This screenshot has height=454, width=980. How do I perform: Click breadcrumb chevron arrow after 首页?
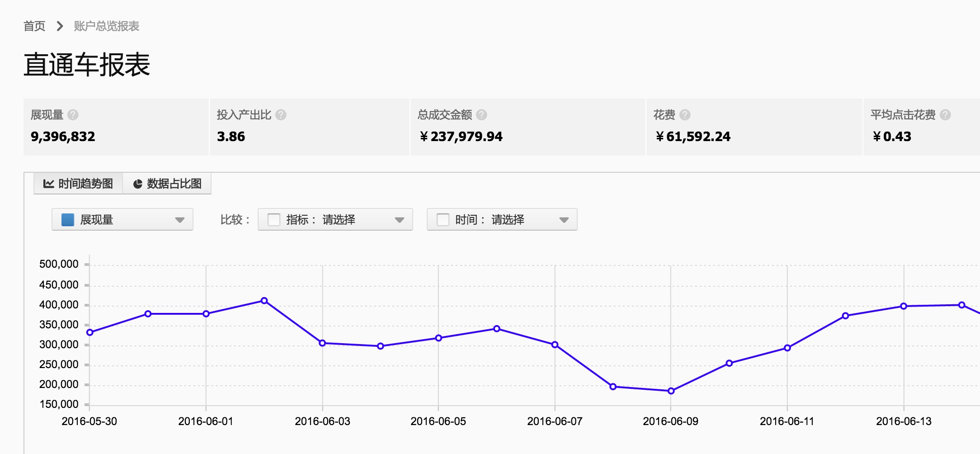pos(60,26)
